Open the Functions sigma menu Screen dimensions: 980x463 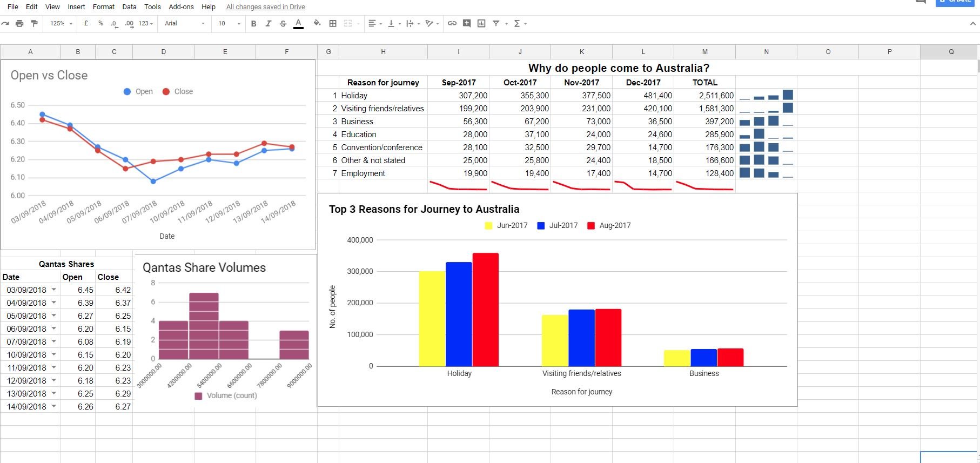click(x=520, y=23)
